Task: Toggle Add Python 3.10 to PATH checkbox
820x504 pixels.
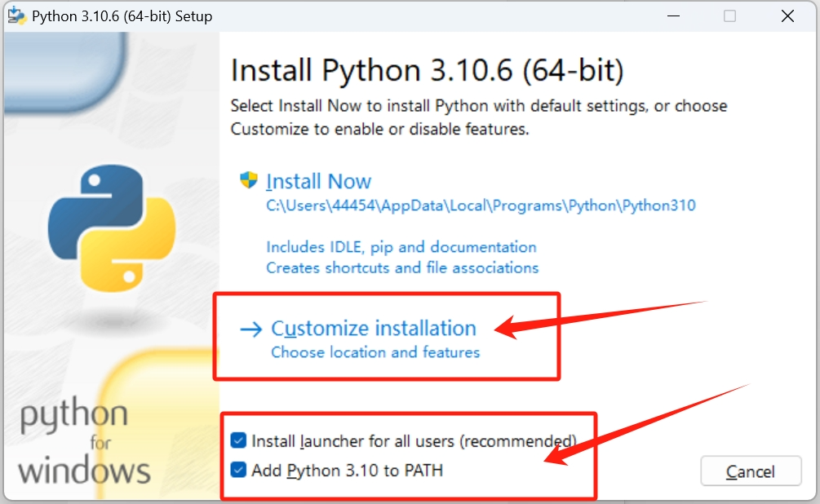Action: [x=238, y=470]
